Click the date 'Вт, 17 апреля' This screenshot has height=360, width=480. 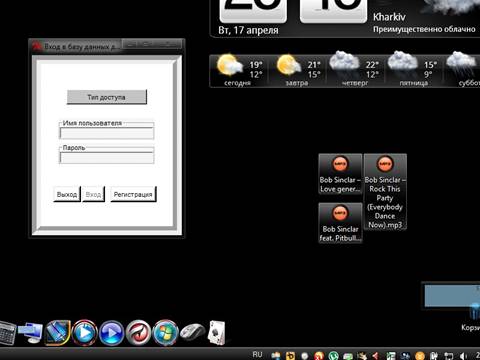[x=248, y=30]
